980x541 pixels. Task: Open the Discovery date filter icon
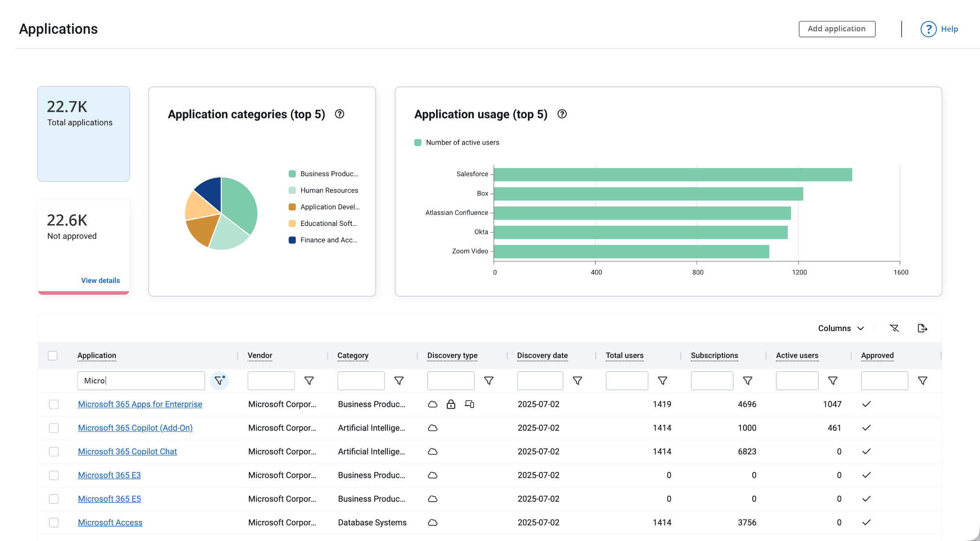point(577,381)
